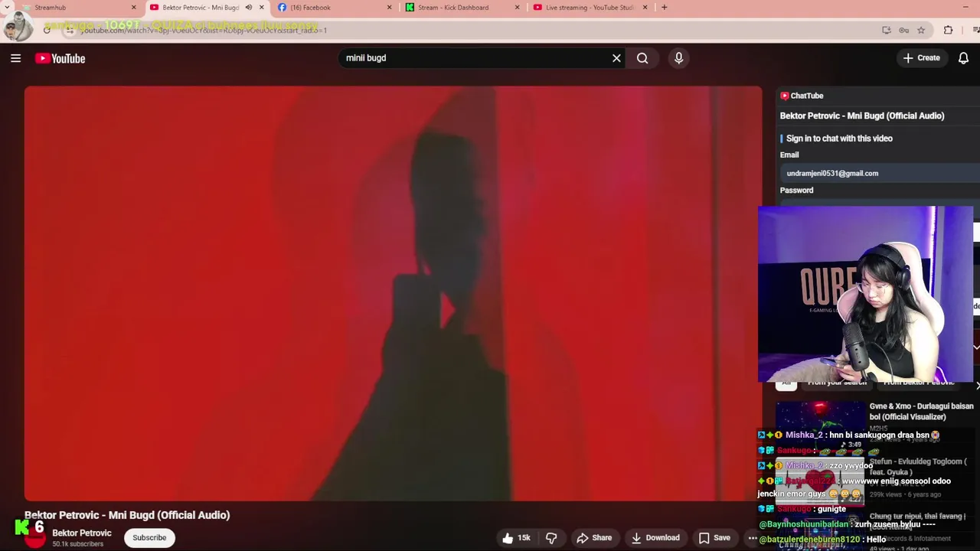The width and height of the screenshot is (980, 551).
Task: Clear the search text with the X icon
Action: 616,58
